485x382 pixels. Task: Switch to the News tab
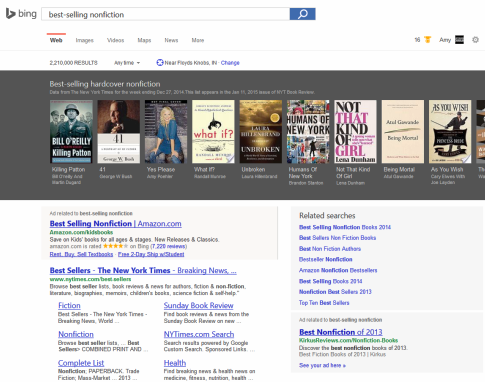click(171, 40)
